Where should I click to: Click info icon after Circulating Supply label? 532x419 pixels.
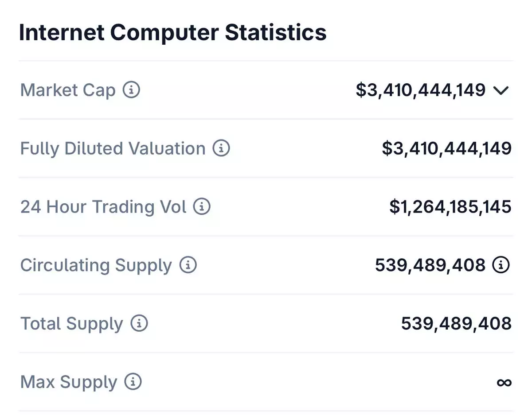point(188,265)
